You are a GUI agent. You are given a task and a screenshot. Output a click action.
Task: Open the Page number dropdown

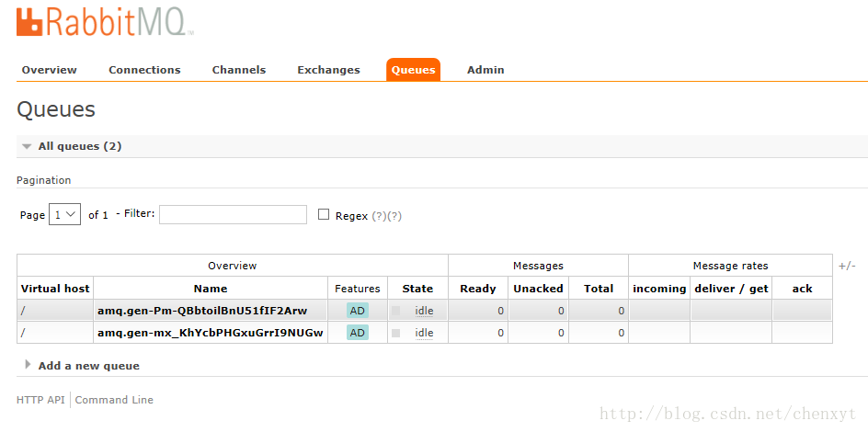64,214
